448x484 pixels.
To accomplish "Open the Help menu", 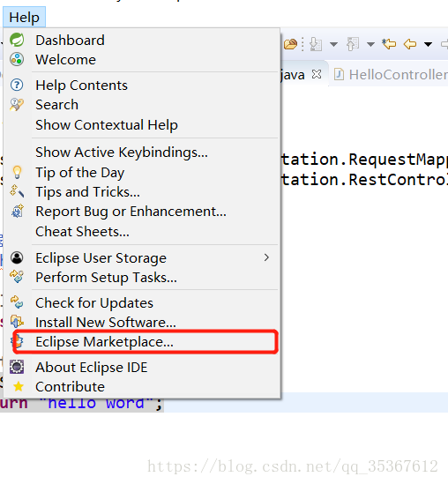I will [x=24, y=18].
